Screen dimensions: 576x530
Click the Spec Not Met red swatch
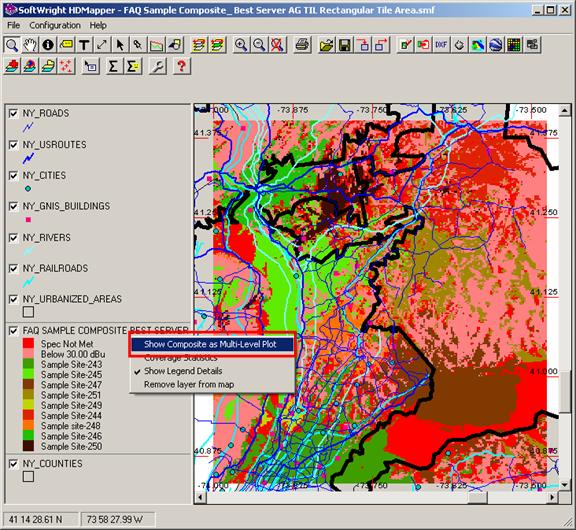(28, 344)
